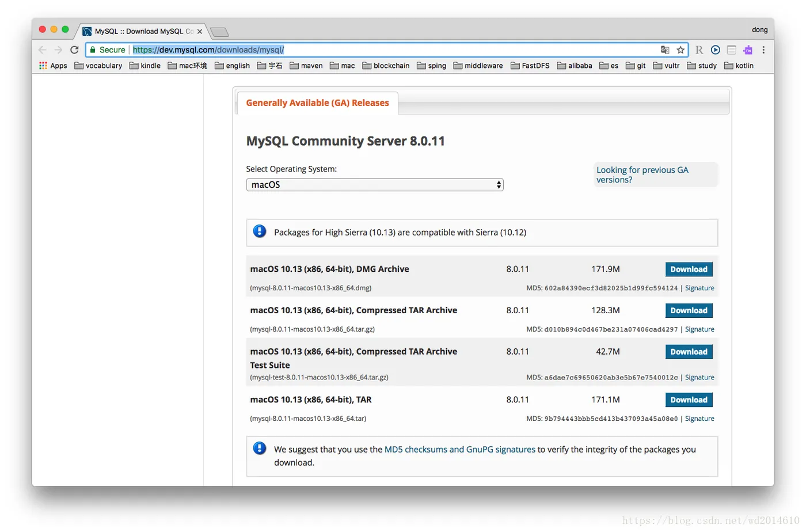
Task: Open the kindle bookmarks folder
Action: pyautogui.click(x=145, y=66)
